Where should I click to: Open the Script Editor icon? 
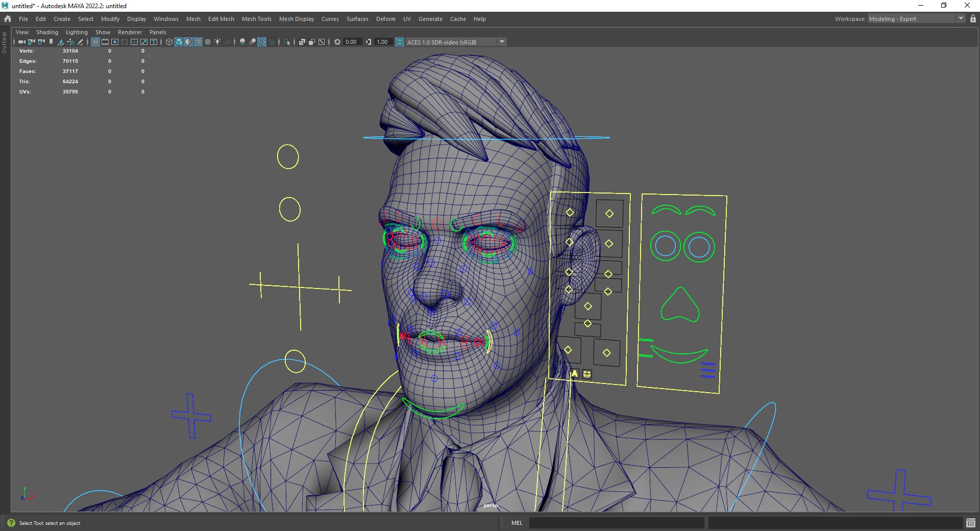tap(970, 523)
